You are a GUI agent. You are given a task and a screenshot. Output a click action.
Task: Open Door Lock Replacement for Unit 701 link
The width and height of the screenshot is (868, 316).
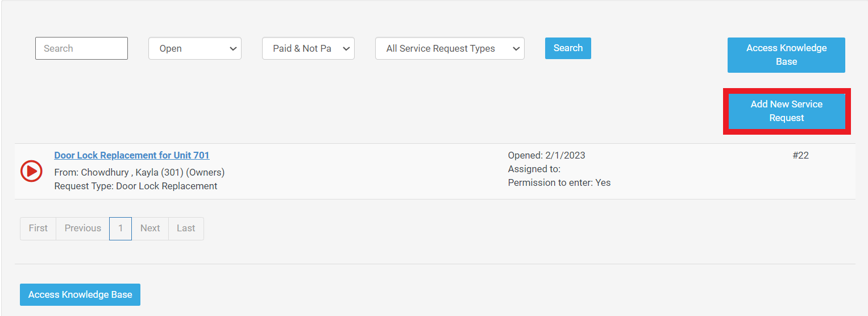pos(132,155)
